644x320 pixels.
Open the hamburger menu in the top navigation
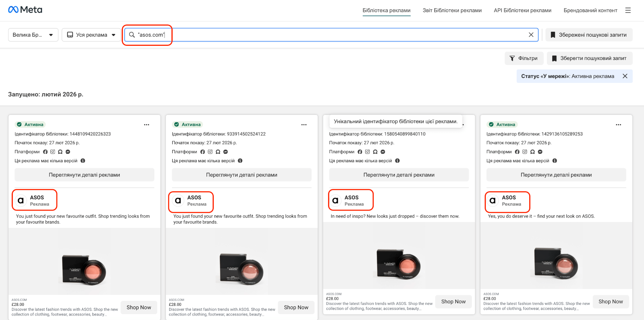click(628, 10)
